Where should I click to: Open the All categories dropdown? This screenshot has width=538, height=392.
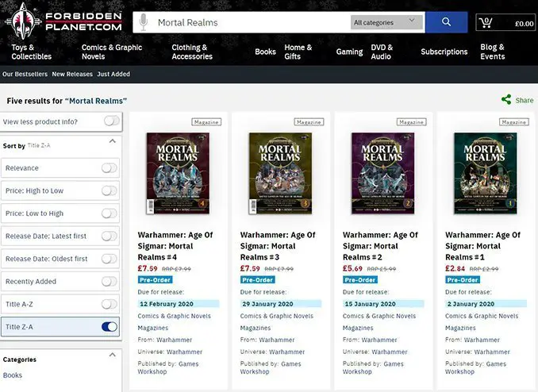pyautogui.click(x=386, y=22)
